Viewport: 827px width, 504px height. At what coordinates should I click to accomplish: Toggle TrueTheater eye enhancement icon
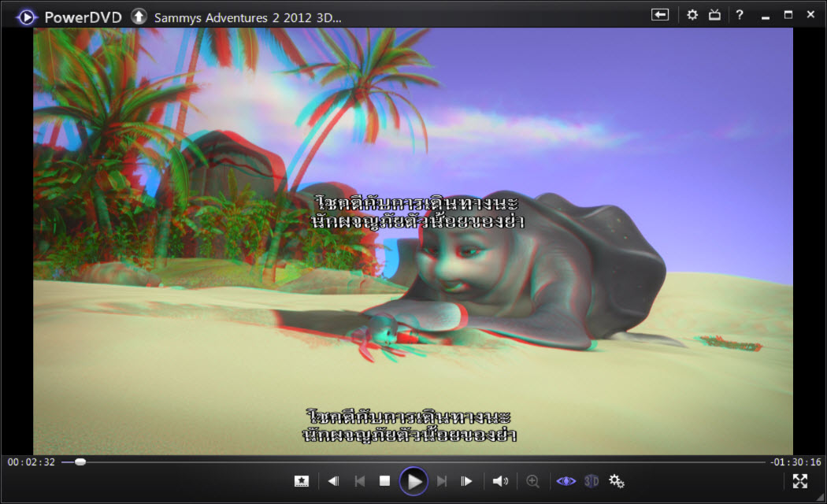566,481
